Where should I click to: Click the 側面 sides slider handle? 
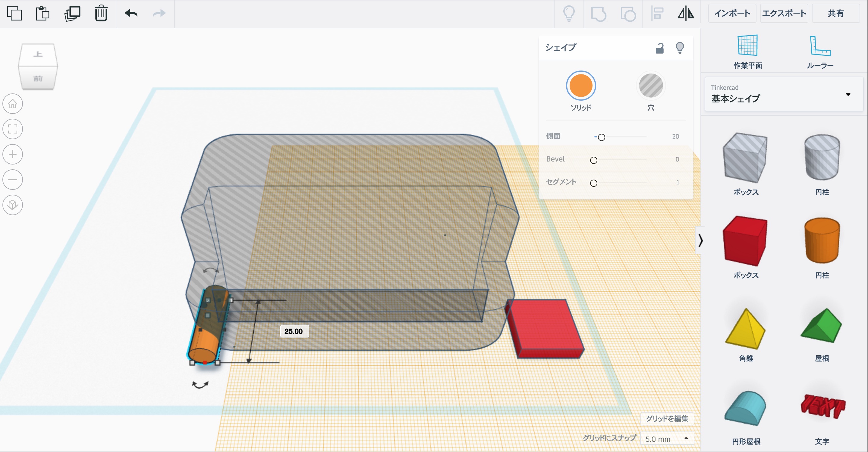[x=602, y=137]
